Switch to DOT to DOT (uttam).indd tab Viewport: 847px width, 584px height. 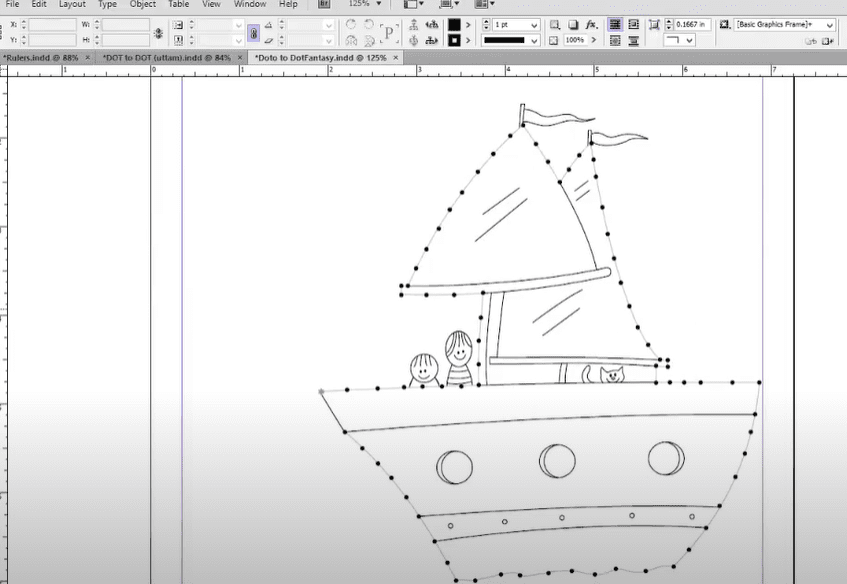166,58
